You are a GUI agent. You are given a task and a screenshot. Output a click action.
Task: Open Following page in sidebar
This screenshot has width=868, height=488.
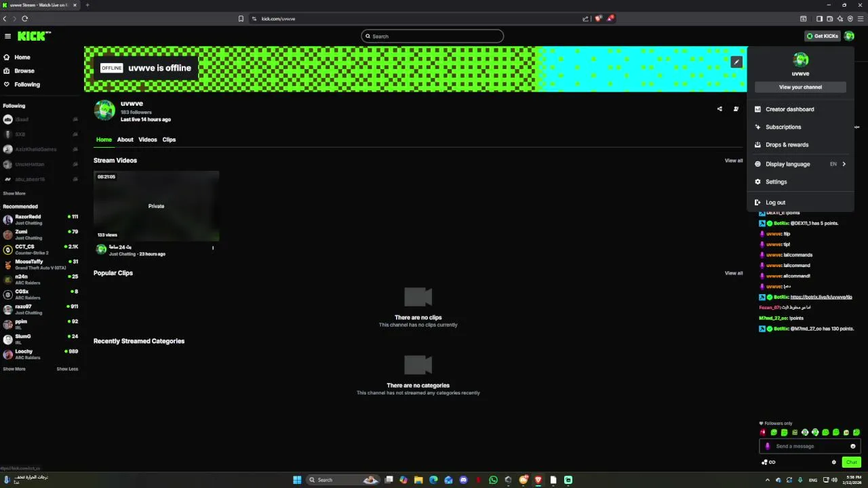click(x=27, y=84)
